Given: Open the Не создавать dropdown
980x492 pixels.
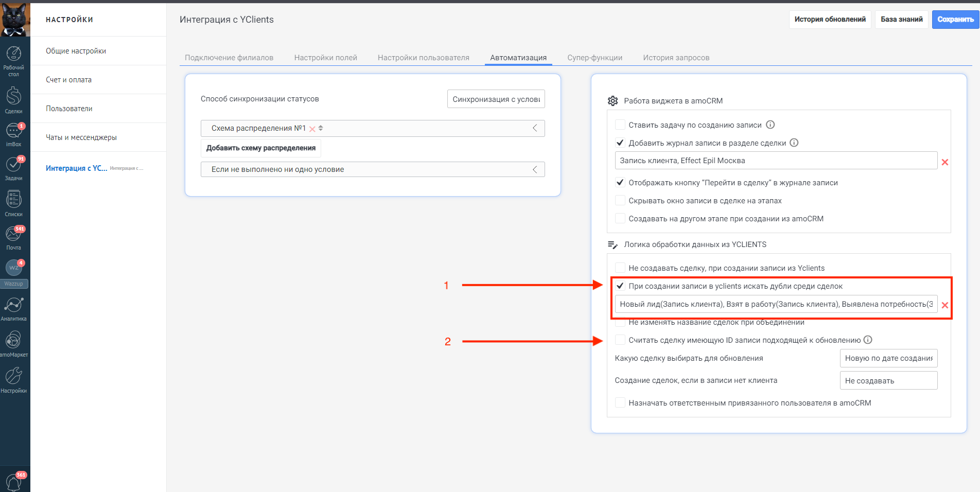Looking at the screenshot, I should pos(888,381).
